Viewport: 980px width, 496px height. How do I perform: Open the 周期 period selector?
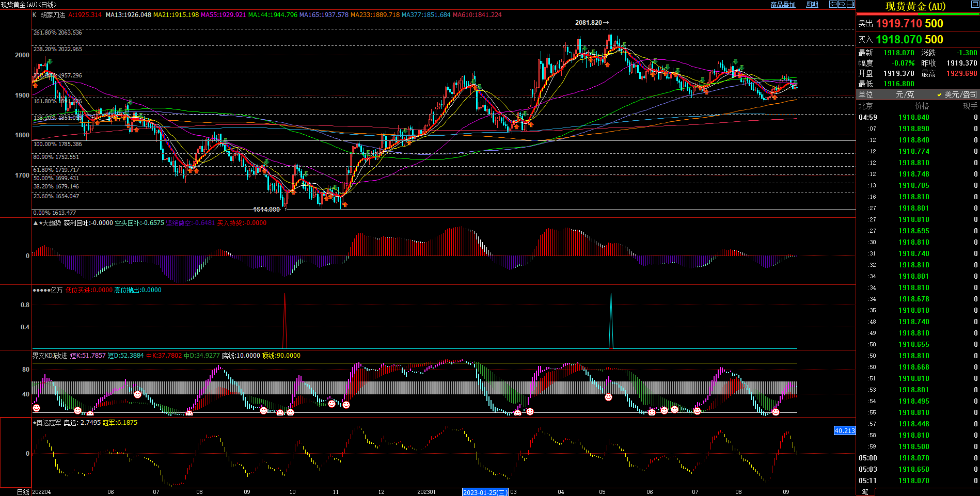coord(812,5)
